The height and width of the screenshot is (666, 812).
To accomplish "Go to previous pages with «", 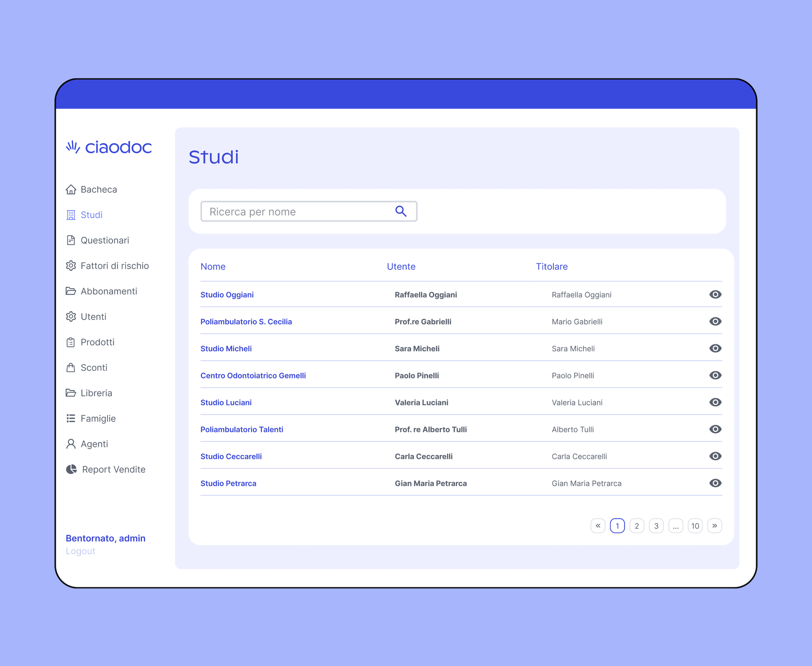I will pos(598,526).
